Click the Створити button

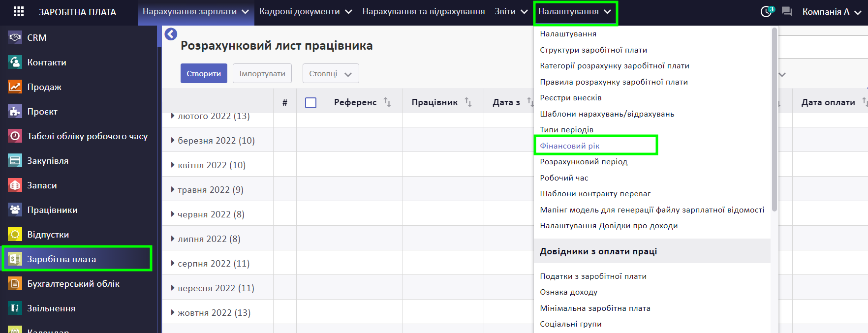coord(204,73)
